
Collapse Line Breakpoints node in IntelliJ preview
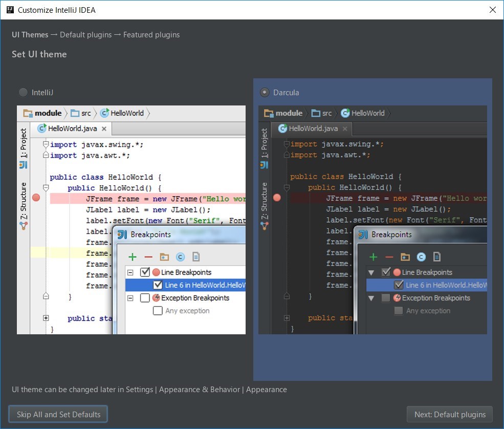(x=130, y=272)
